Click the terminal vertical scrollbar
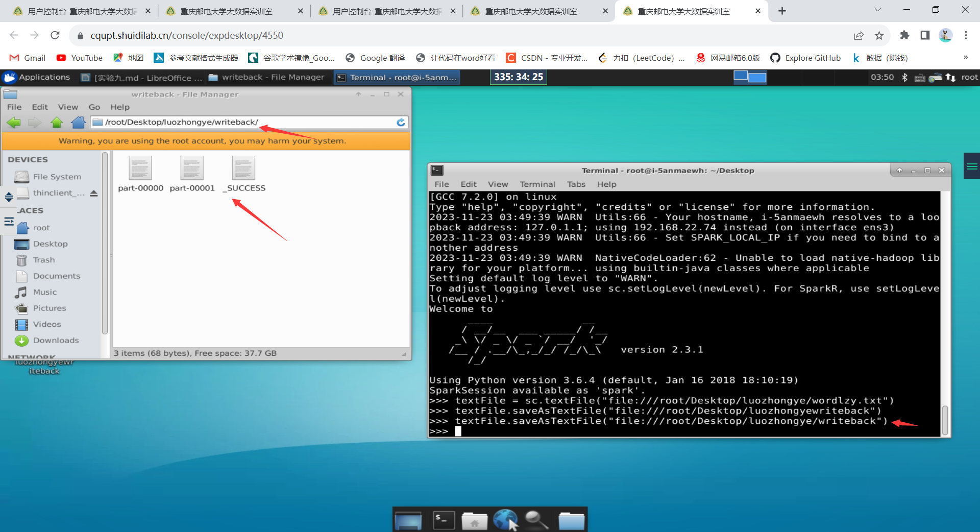This screenshot has width=980, height=532. [x=945, y=420]
